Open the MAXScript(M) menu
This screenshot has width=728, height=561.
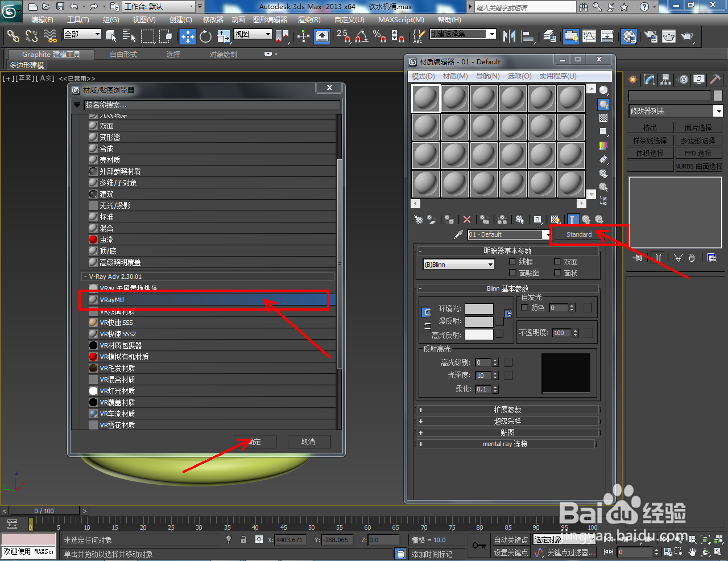tap(401, 19)
